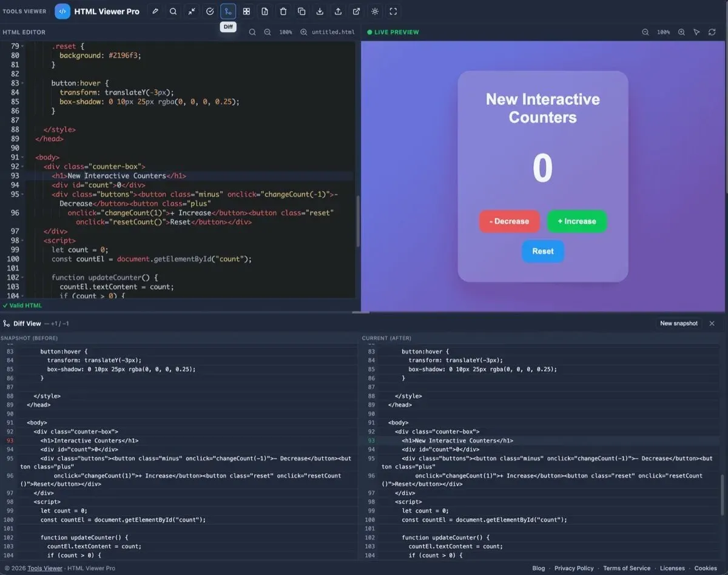This screenshot has height=575, width=728.
Task: Zoom in the HTML editor
Action: point(304,32)
